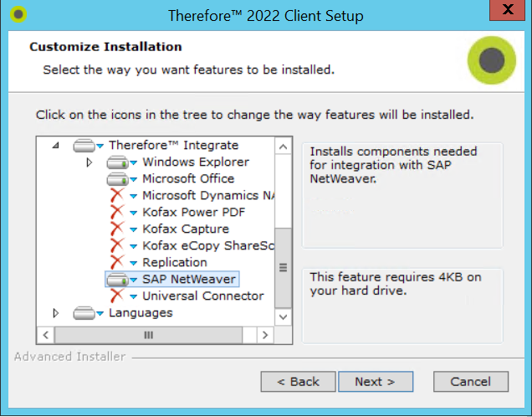
Task: Click the red X icon for Universal Connector
Action: (117, 296)
